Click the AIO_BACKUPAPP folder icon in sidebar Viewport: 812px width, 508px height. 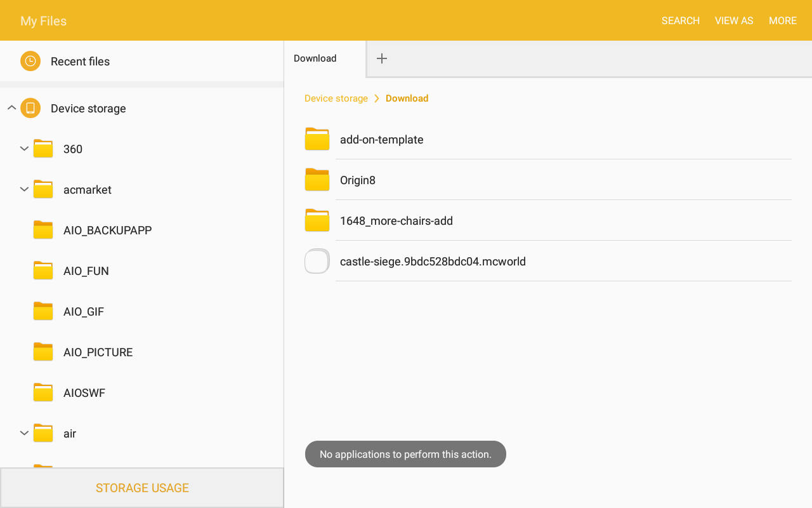click(43, 230)
